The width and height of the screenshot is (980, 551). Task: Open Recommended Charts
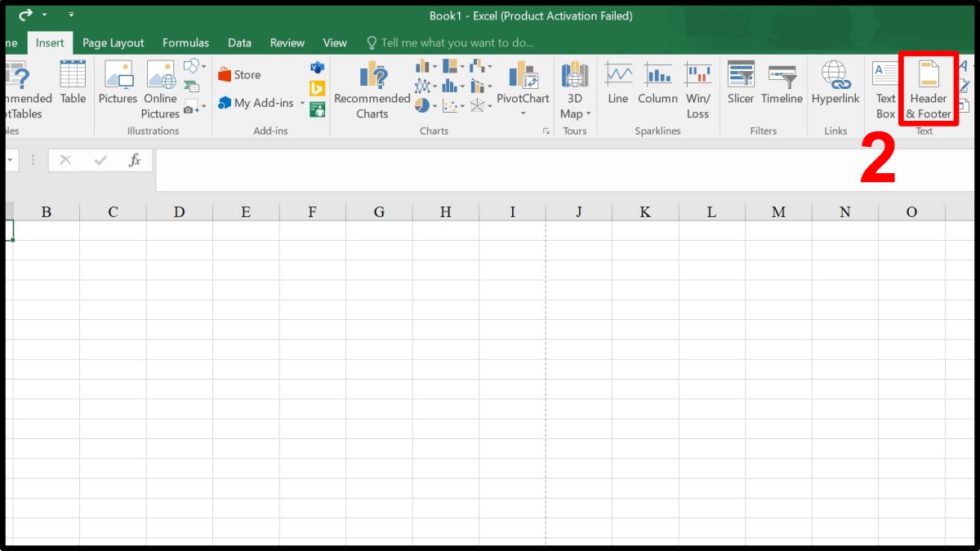click(x=372, y=87)
